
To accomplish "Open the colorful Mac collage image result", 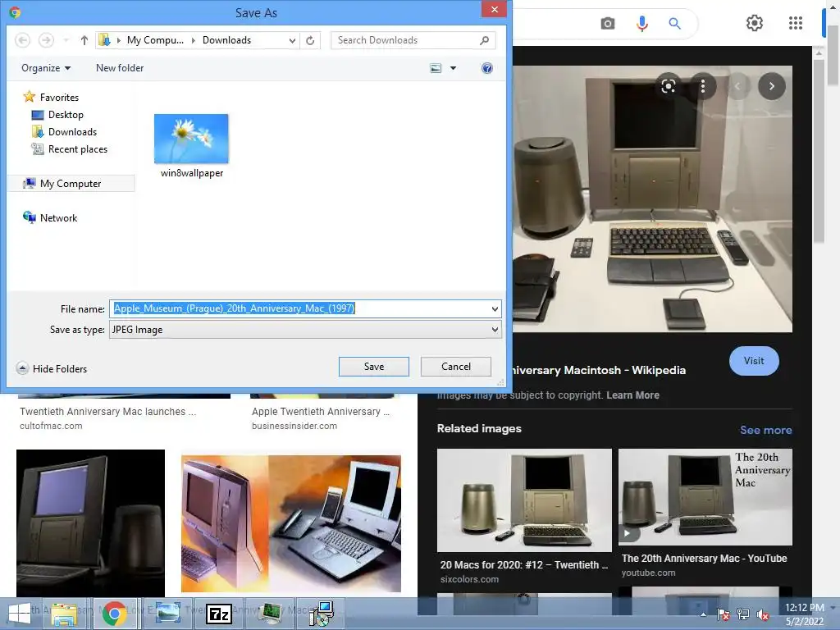I will click(x=291, y=523).
